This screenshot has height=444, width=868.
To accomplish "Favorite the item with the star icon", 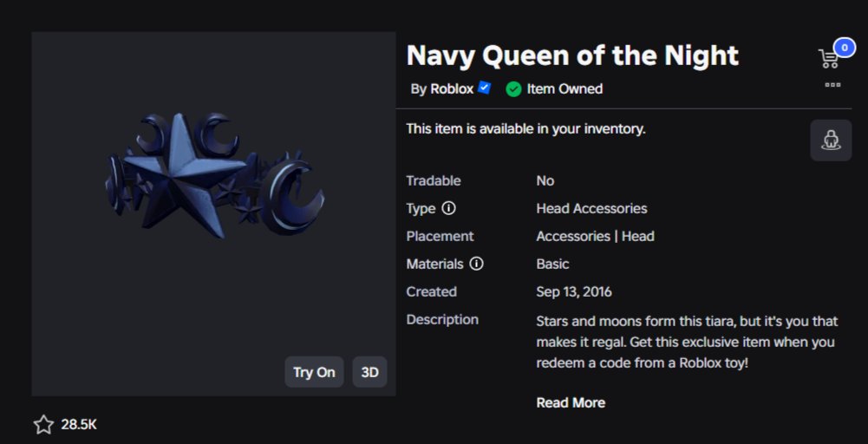I will coord(43,425).
